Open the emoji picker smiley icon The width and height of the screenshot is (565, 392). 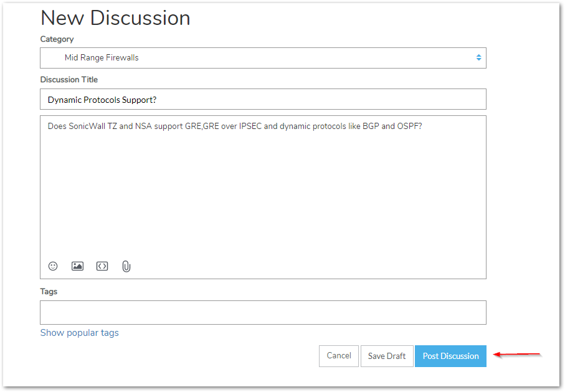pyautogui.click(x=53, y=266)
